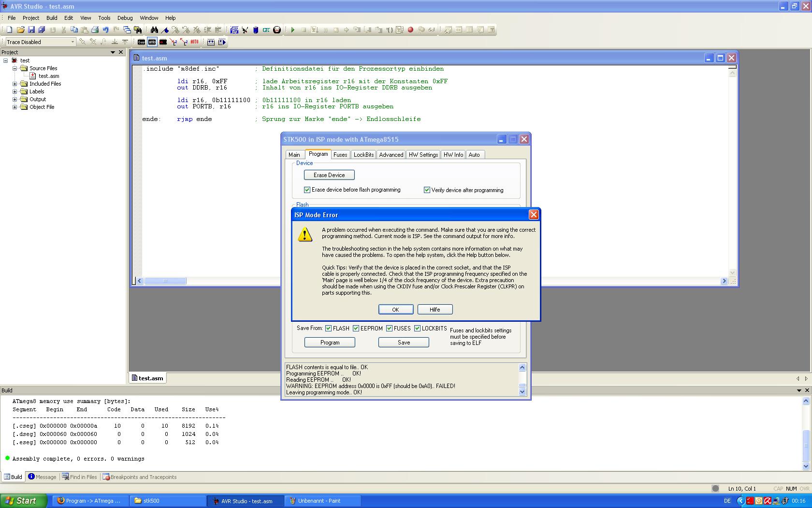
Task: Click the editor horizontal scrollbar thumb
Action: click(x=165, y=281)
